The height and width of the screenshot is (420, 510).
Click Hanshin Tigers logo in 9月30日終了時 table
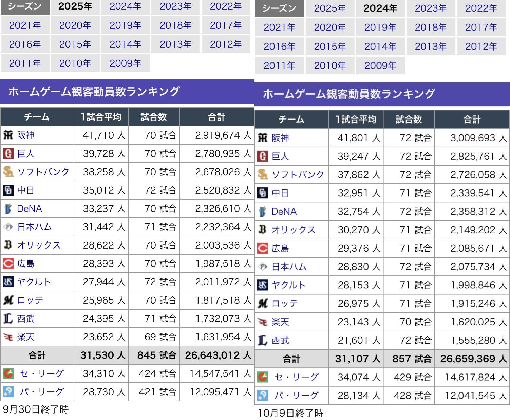[x=8, y=135]
